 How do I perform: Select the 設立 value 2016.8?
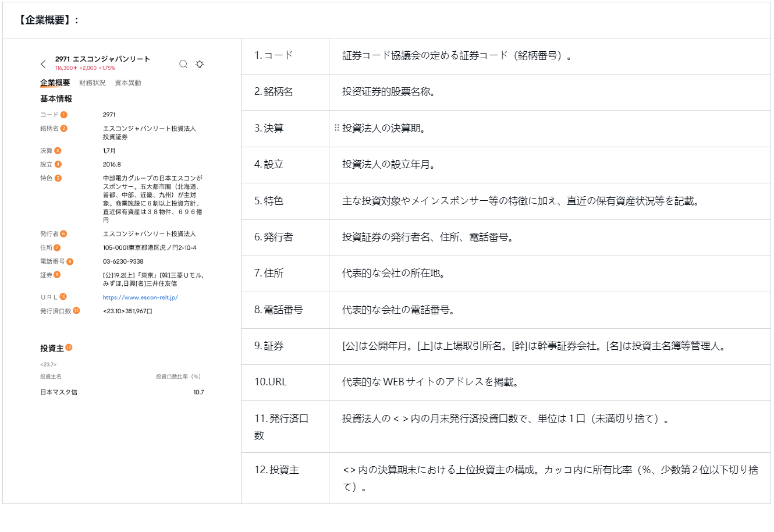[112, 165]
